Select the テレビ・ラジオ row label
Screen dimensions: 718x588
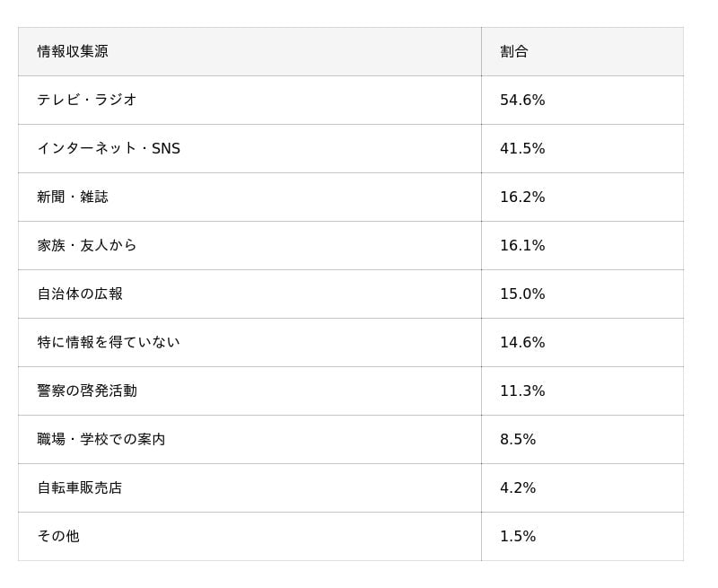[x=86, y=100]
